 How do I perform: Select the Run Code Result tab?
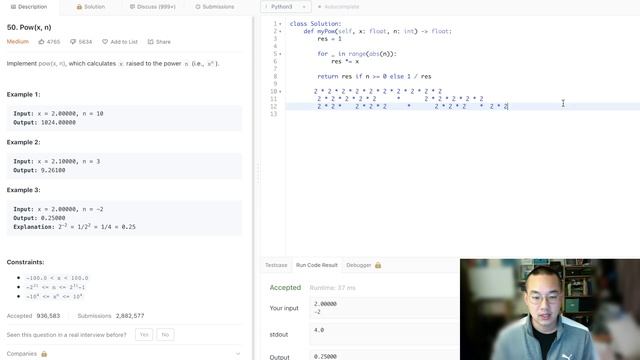[317, 265]
